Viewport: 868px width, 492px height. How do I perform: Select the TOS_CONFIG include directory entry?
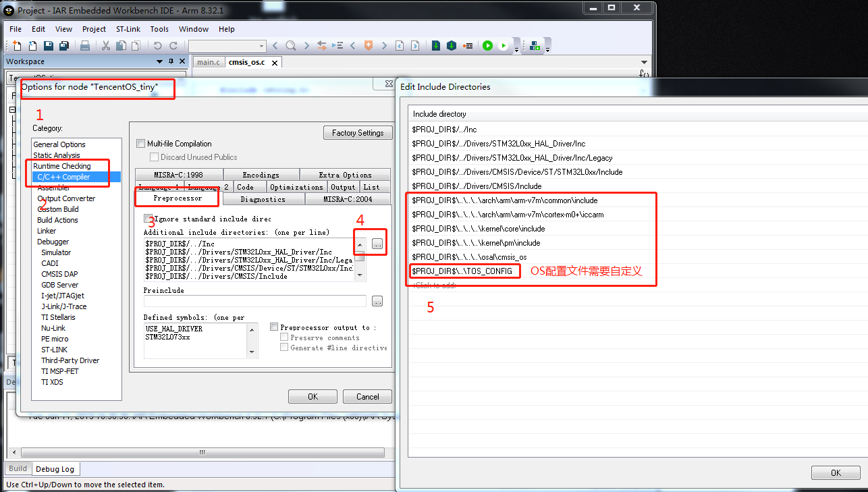(466, 271)
